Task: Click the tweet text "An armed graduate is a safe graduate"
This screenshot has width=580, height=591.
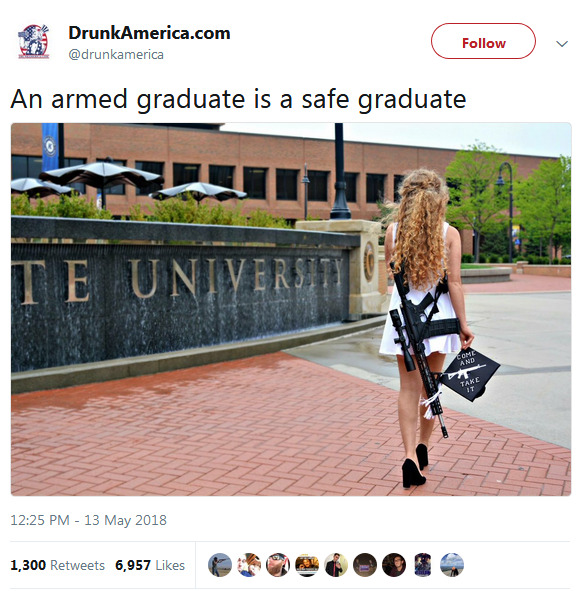Action: [x=239, y=100]
